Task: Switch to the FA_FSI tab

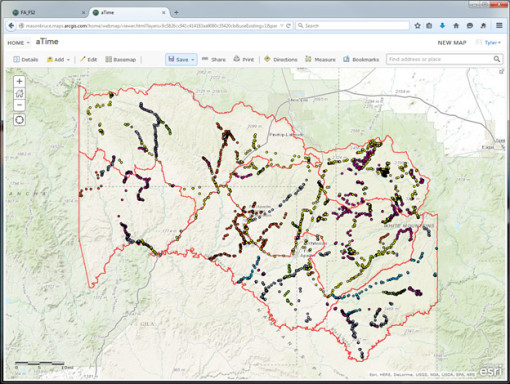Action: pyautogui.click(x=48, y=13)
